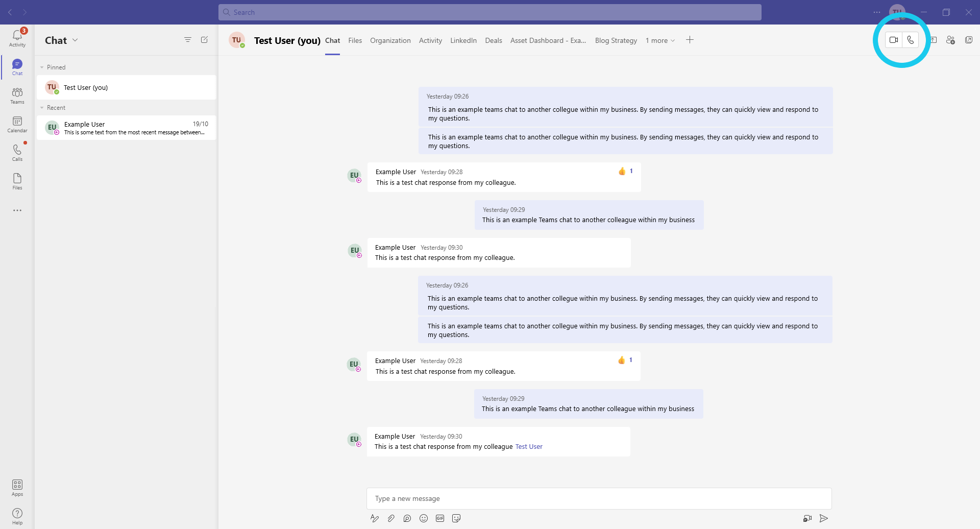Viewport: 980px width, 529px height.
Task: Collapse the Recent chats section
Action: point(42,108)
